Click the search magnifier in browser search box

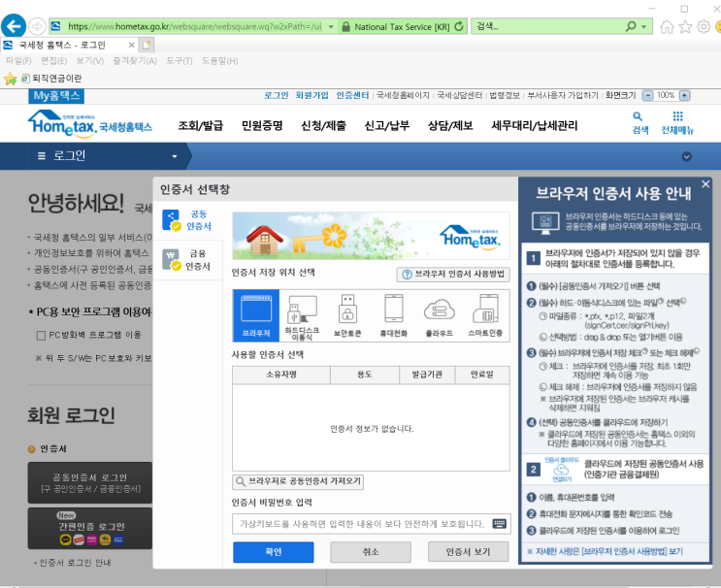coord(631,26)
